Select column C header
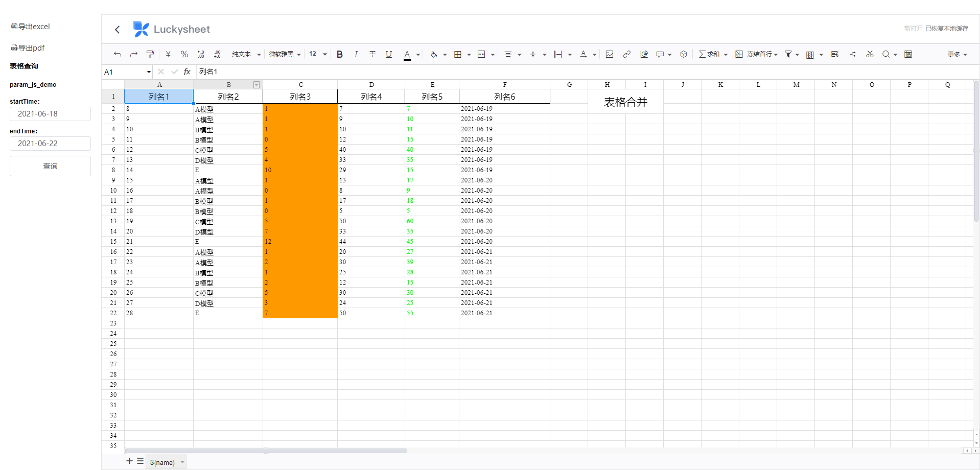Viewport: 980px width, 470px height. pos(300,85)
